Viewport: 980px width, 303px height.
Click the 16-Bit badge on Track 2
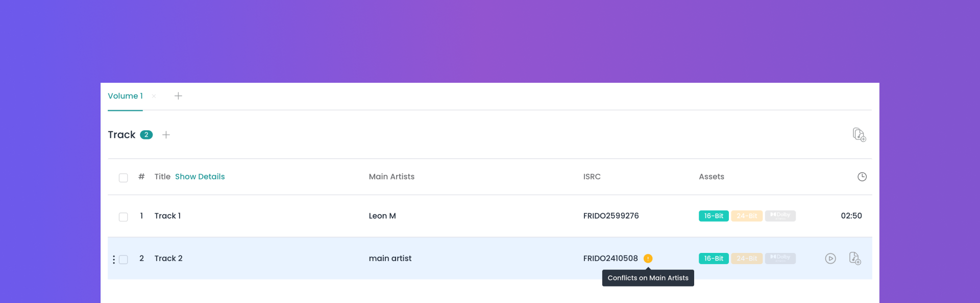pyautogui.click(x=714, y=259)
